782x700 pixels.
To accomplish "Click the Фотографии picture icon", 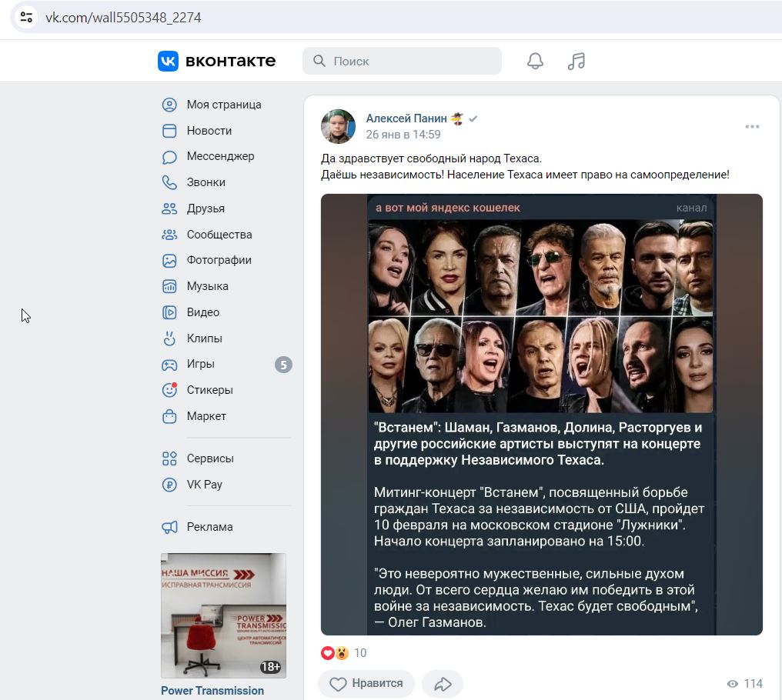I will 169,260.
